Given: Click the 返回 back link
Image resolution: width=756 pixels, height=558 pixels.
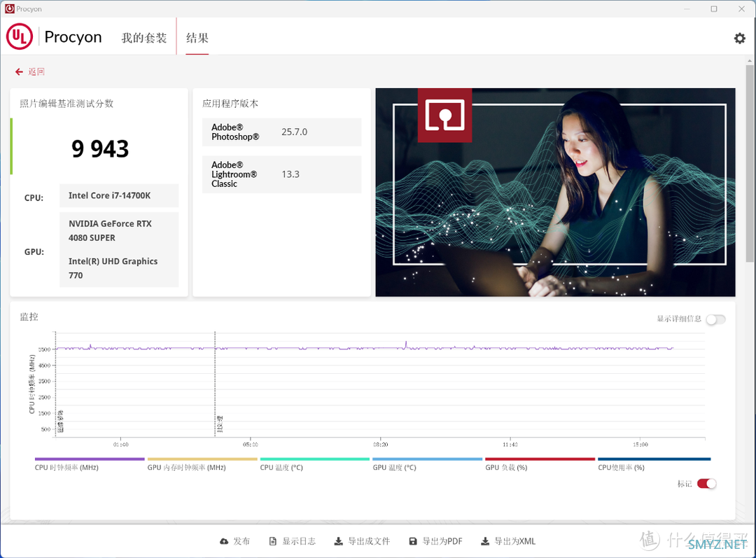Looking at the screenshot, I should [x=36, y=72].
